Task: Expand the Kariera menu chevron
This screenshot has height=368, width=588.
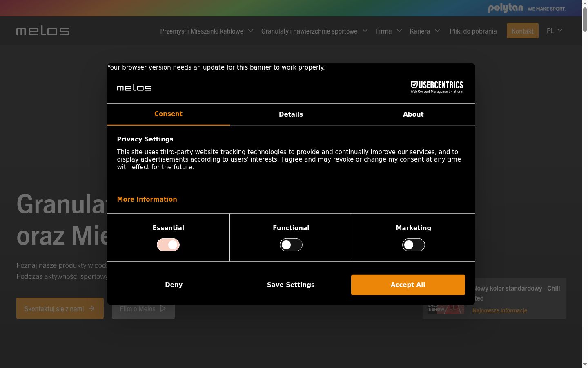Action: (x=437, y=31)
